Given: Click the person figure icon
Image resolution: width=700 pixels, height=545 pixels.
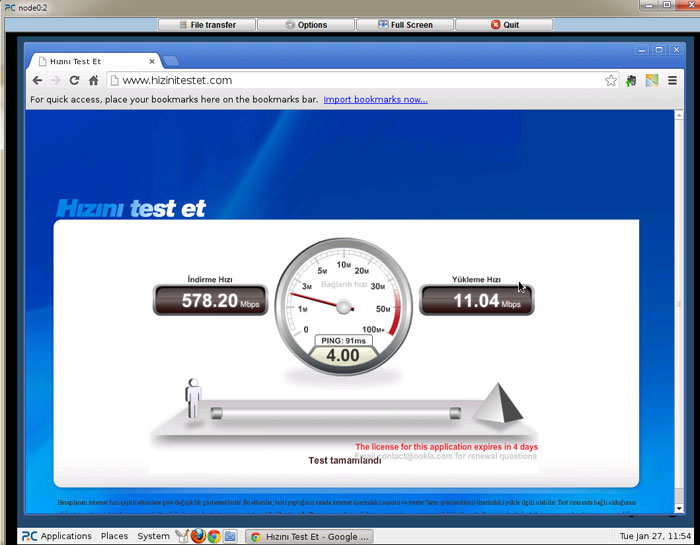Looking at the screenshot, I should point(193,399).
